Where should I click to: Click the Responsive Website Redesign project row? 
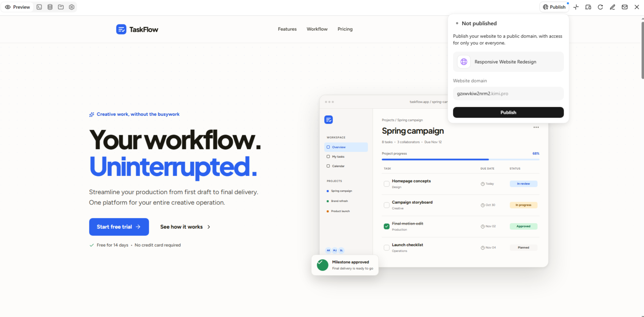(508, 62)
